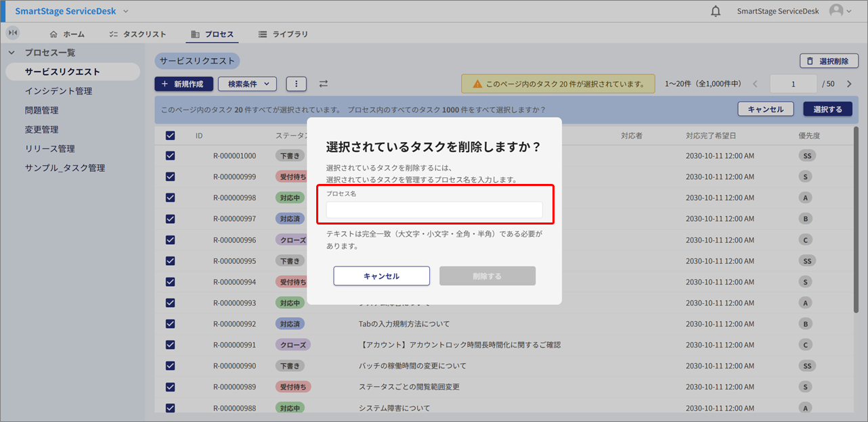
Task: Collapse the sidebar with the toggle icon
Action: click(x=13, y=33)
